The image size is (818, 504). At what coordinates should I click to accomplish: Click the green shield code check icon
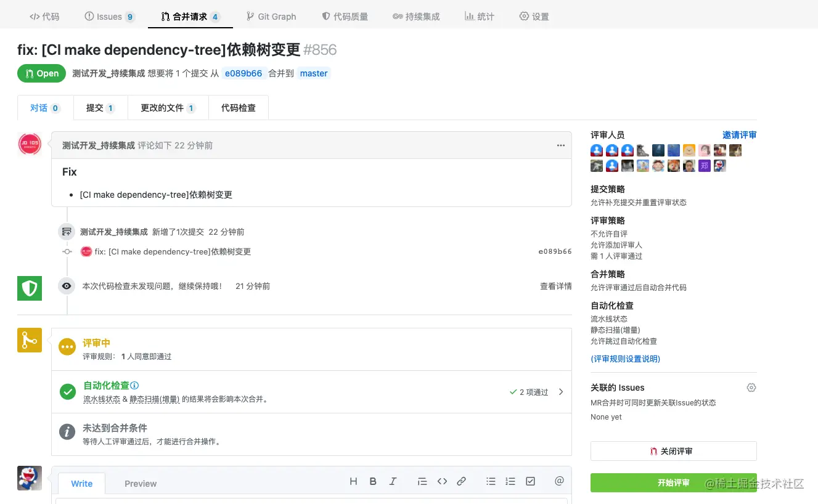30,288
